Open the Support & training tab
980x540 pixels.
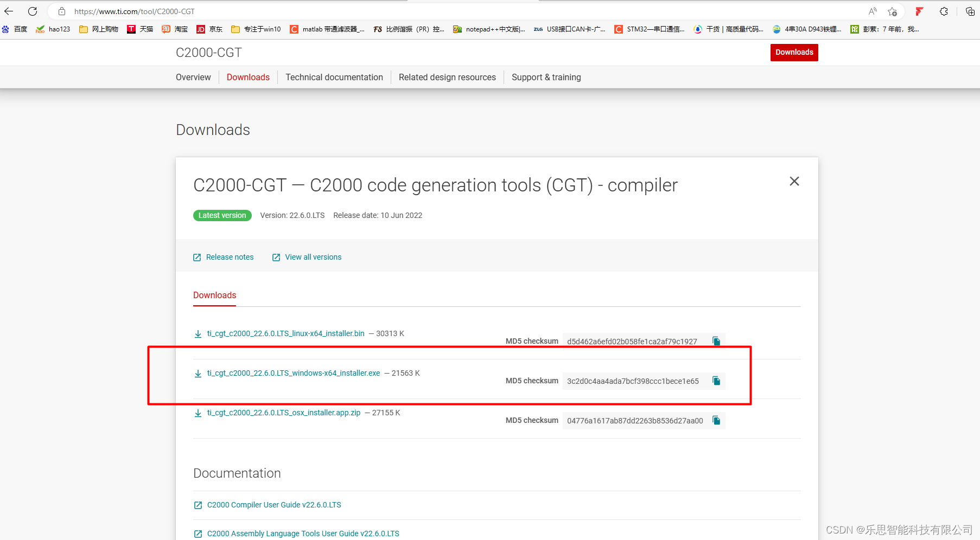click(546, 78)
